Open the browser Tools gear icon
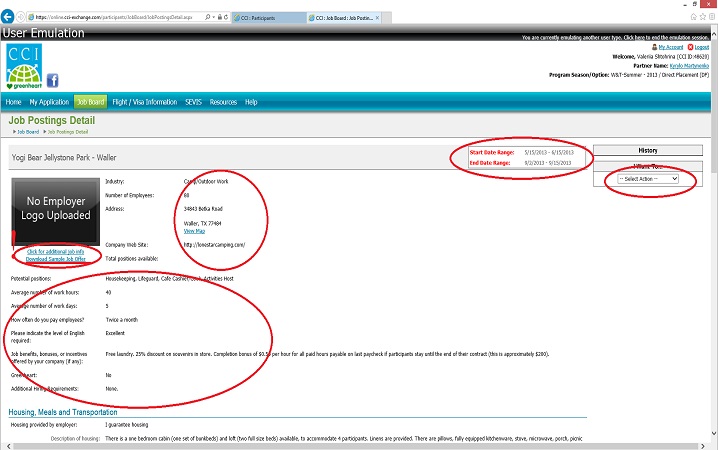Image resolution: width=718 pixels, height=450 pixels. (x=712, y=16)
